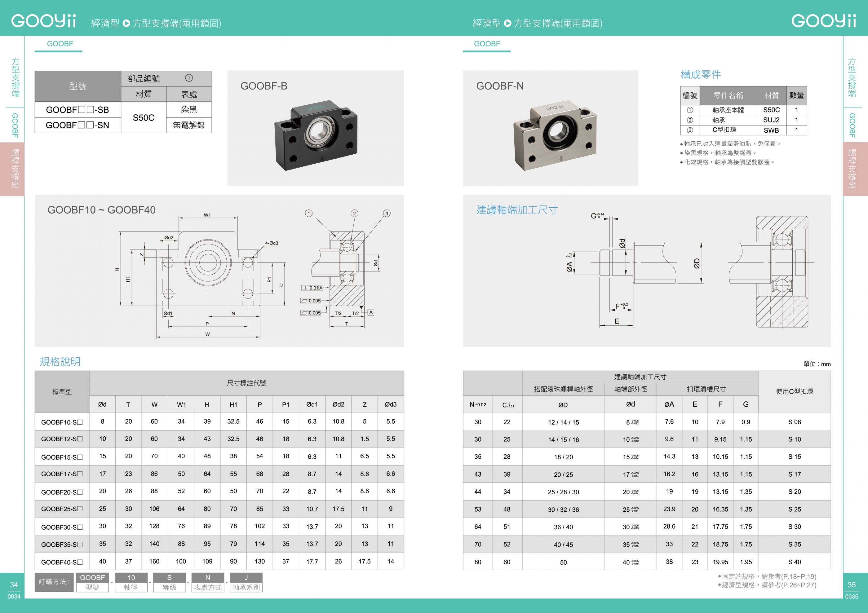Click page number 34 at bottom left
Screen dimensions: 868x613
(x=14, y=585)
